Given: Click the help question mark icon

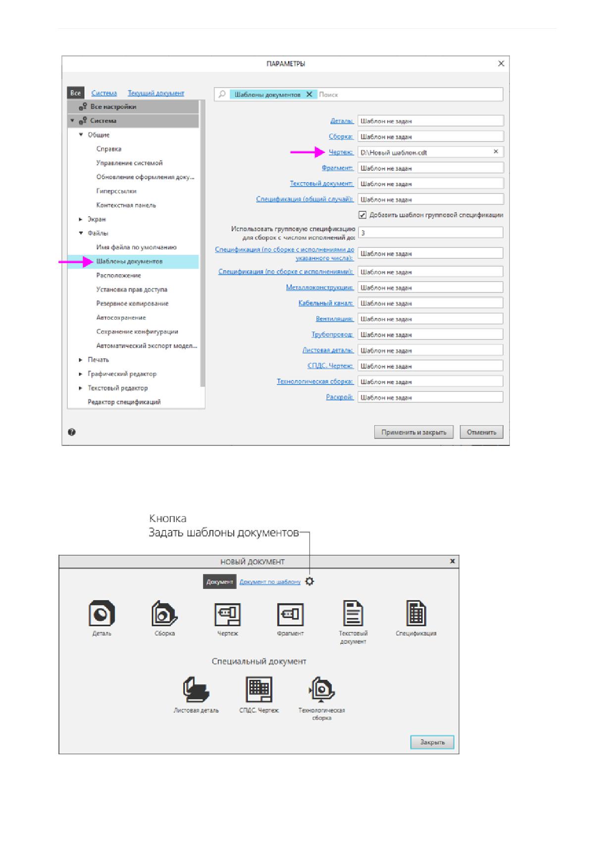Looking at the screenshot, I should click(x=72, y=432).
